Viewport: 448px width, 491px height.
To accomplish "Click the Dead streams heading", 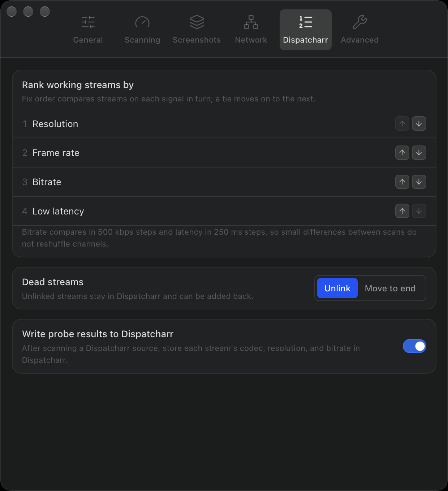I will (53, 282).
